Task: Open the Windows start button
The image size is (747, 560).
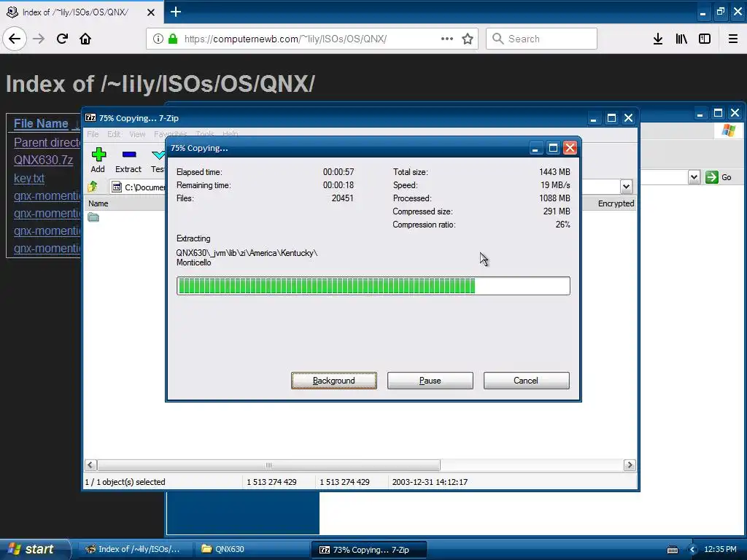Action: [x=35, y=549]
